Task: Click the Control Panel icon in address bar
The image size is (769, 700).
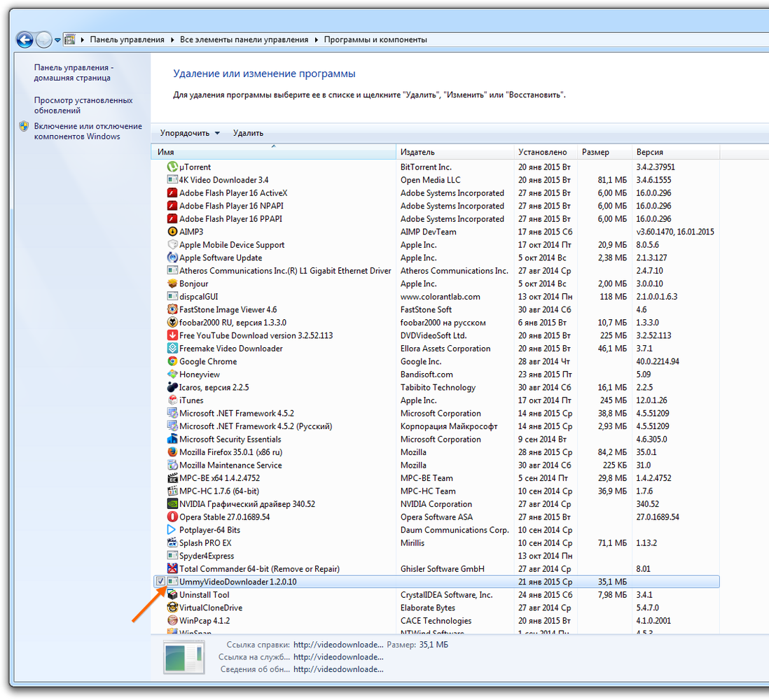Action: point(70,40)
